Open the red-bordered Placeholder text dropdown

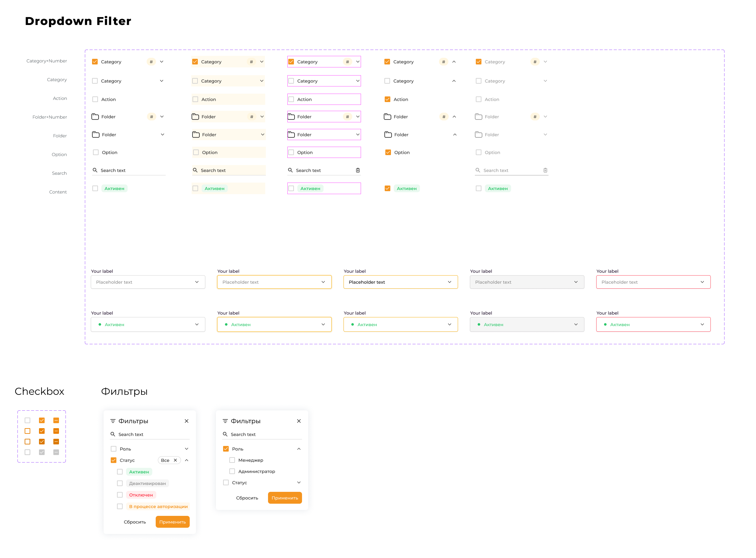(x=653, y=282)
